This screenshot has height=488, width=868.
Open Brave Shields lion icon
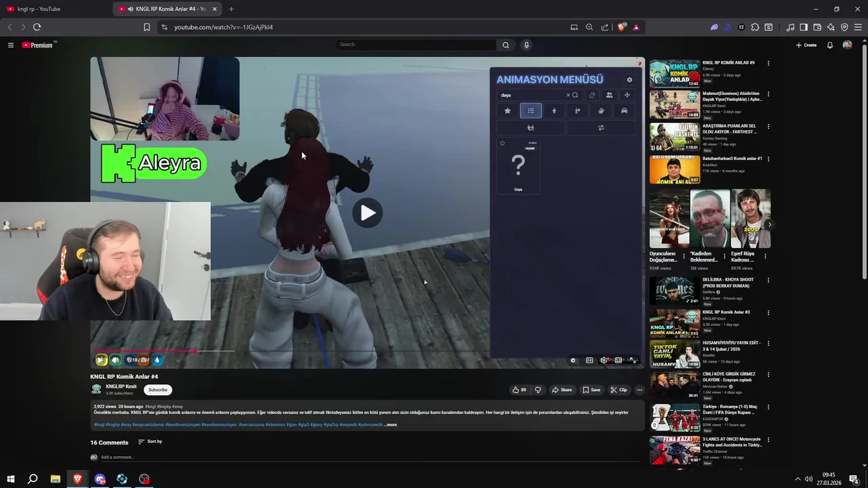[621, 27]
